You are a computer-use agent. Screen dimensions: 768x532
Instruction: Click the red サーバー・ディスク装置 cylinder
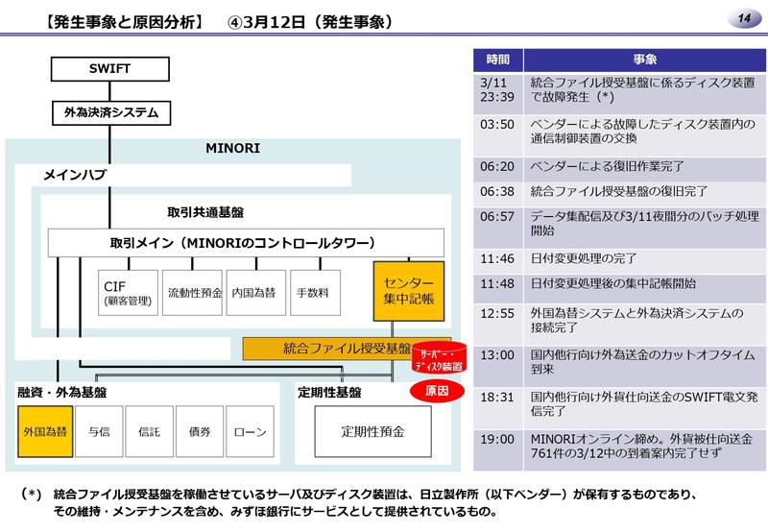click(x=439, y=358)
